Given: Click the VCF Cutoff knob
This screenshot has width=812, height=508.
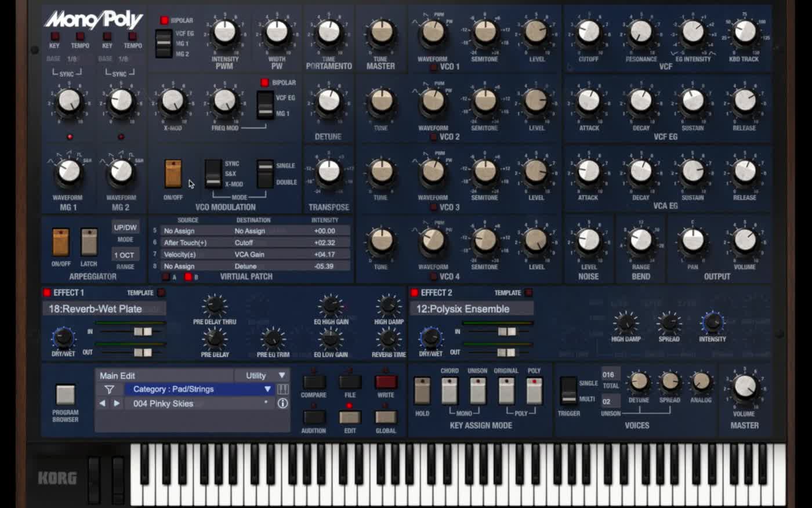Looking at the screenshot, I should [x=589, y=32].
